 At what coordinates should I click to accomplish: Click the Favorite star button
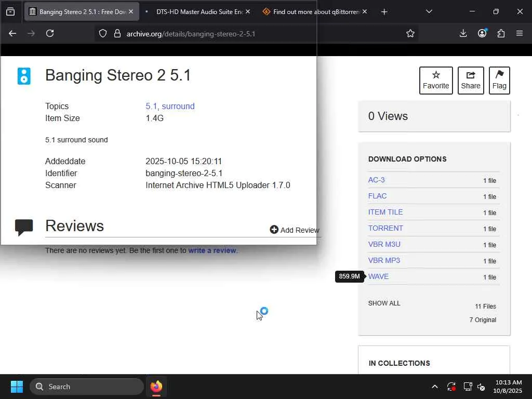coord(436,81)
